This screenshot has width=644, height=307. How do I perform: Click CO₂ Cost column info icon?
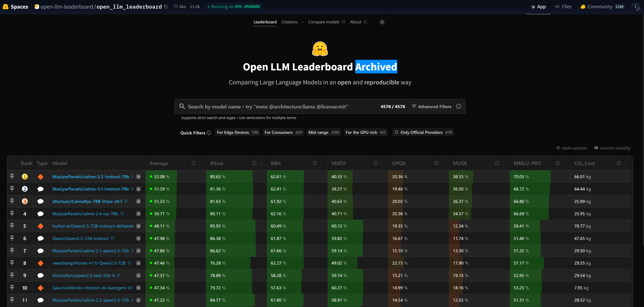(619, 163)
